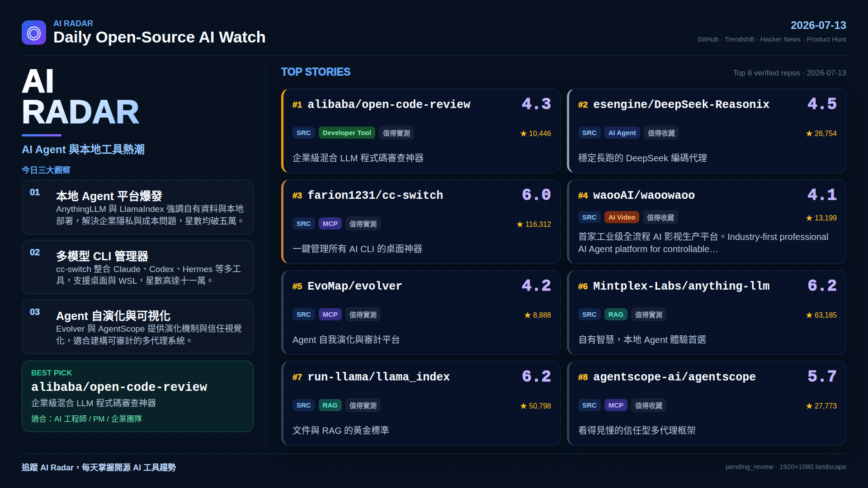Image resolution: width=868 pixels, height=488 pixels.
Task: Click the 6.2 score on anything-llm
Action: [822, 286]
